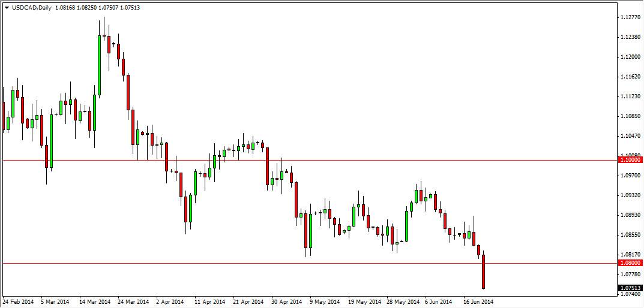Viewport: 644px width, 308px height.
Task: Click the USDCAD,Daily chart title
Action: click(x=32, y=7)
